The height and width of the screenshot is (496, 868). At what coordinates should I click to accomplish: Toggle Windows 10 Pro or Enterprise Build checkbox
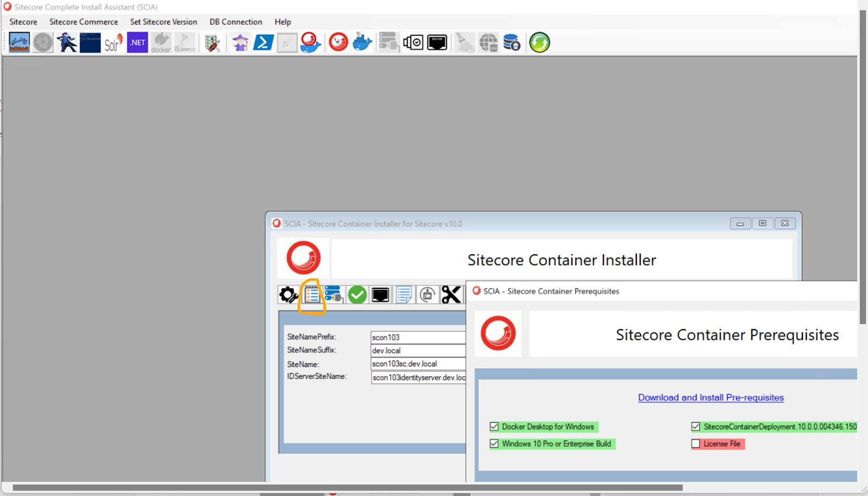click(x=494, y=443)
